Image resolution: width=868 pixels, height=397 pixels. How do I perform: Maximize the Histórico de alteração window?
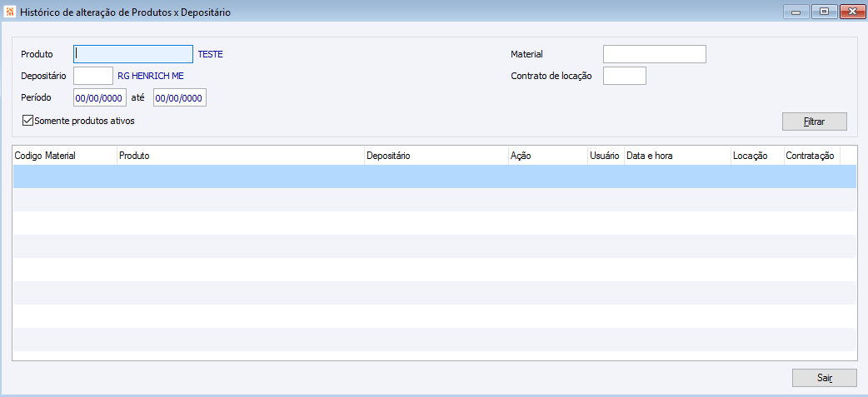pyautogui.click(x=825, y=12)
